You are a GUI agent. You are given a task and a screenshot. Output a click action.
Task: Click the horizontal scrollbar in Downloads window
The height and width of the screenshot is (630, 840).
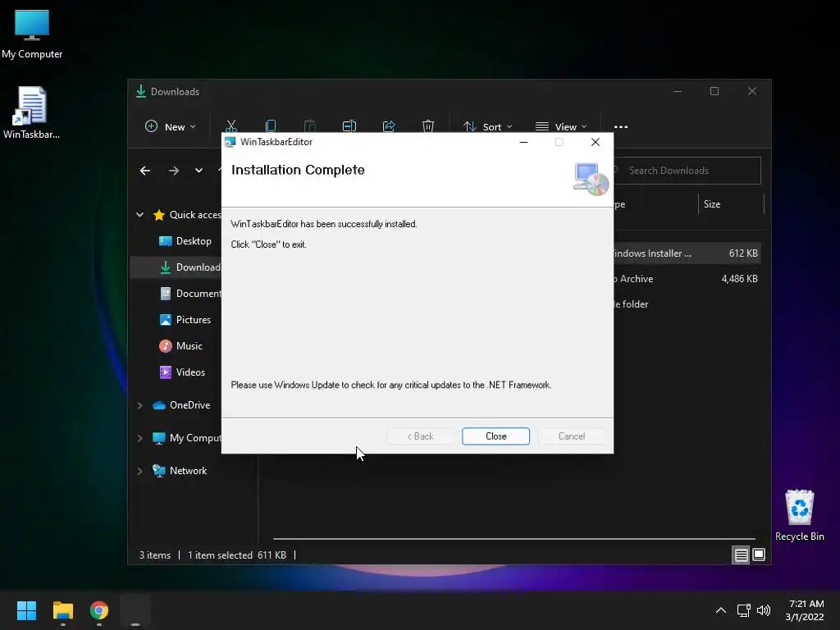tap(514, 538)
